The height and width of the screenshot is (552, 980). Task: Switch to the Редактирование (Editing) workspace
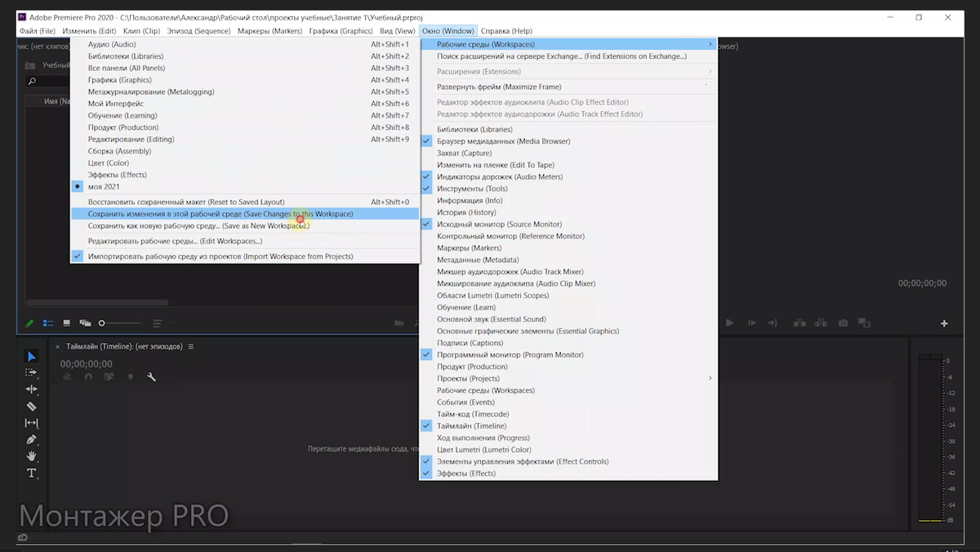click(x=244, y=139)
